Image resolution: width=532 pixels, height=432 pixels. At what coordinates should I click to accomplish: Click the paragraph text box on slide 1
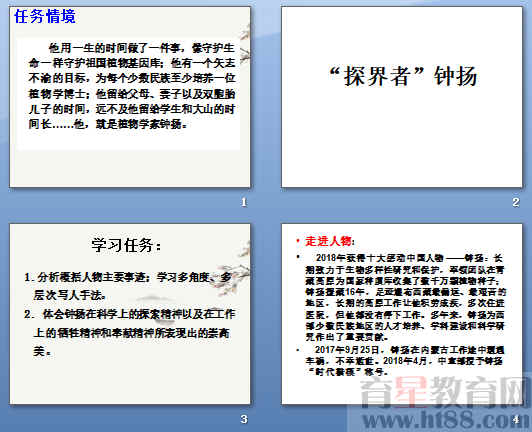tap(129, 94)
